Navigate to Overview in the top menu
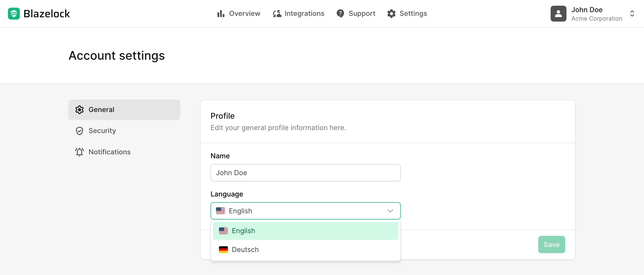The image size is (644, 275). 244,13
